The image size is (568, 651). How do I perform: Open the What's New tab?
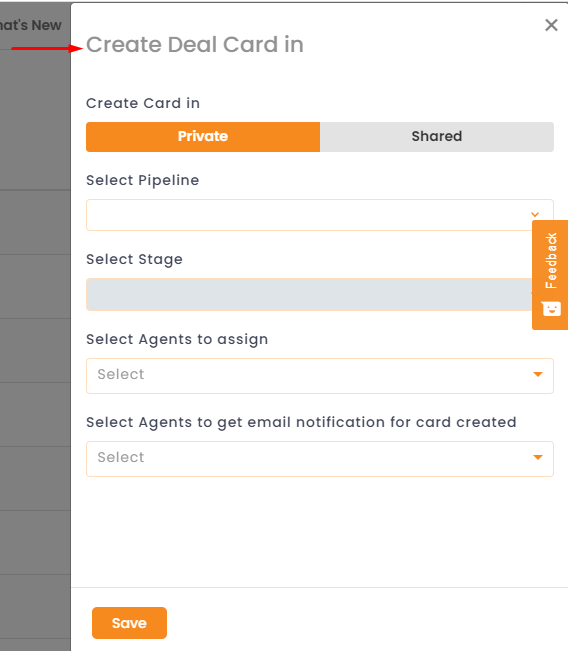pos(30,25)
